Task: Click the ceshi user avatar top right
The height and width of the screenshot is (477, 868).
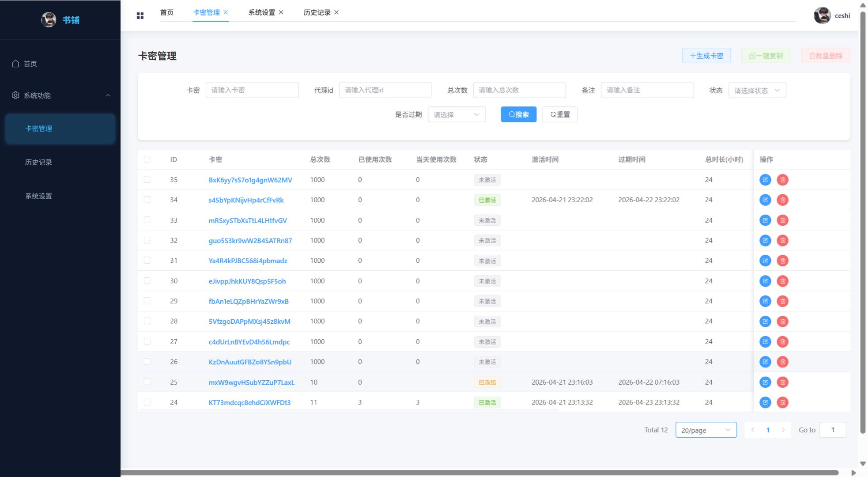Action: tap(822, 16)
